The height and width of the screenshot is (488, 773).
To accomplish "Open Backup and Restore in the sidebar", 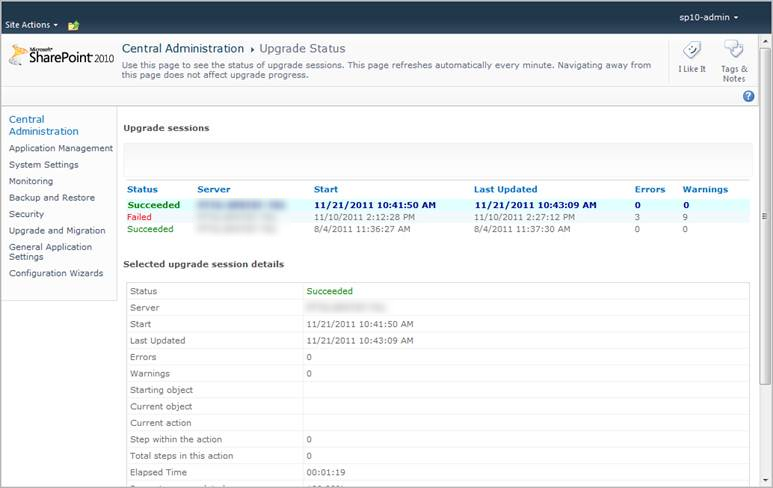I will [52, 197].
